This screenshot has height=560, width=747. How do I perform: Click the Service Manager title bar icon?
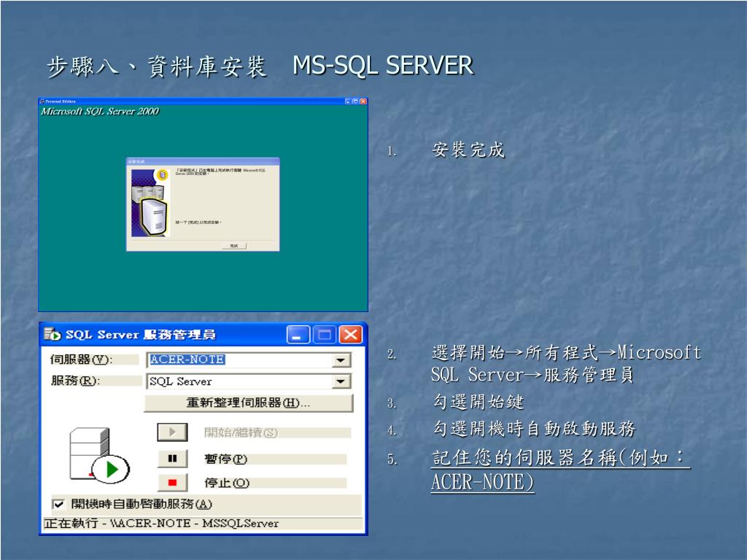click(53, 334)
